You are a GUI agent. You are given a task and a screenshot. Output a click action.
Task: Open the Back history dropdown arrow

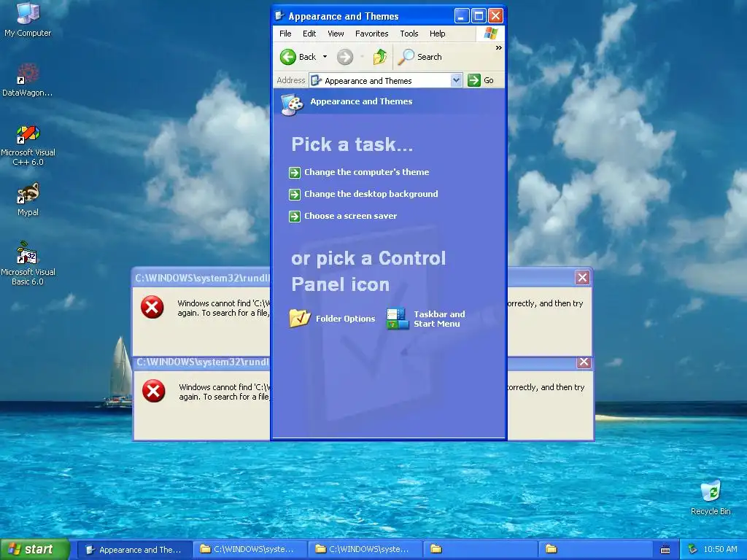pos(325,57)
